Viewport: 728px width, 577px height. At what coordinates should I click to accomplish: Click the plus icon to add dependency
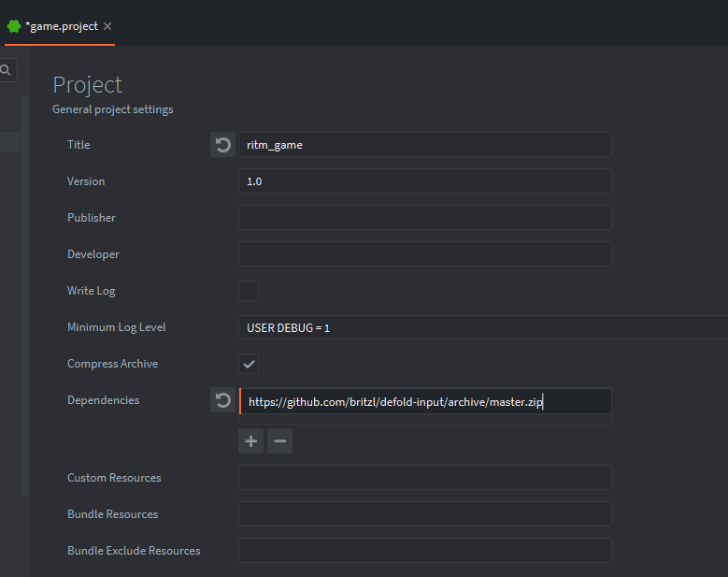pyautogui.click(x=250, y=441)
